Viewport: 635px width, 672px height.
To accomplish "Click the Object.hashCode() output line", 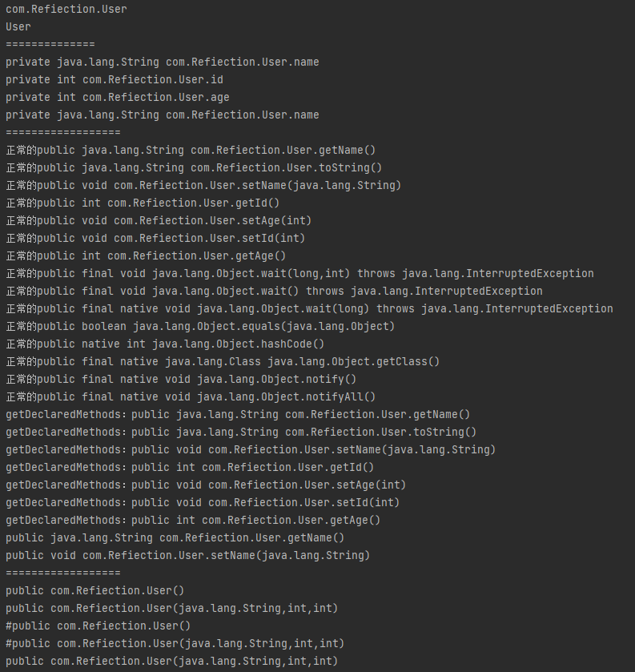I will point(165,344).
